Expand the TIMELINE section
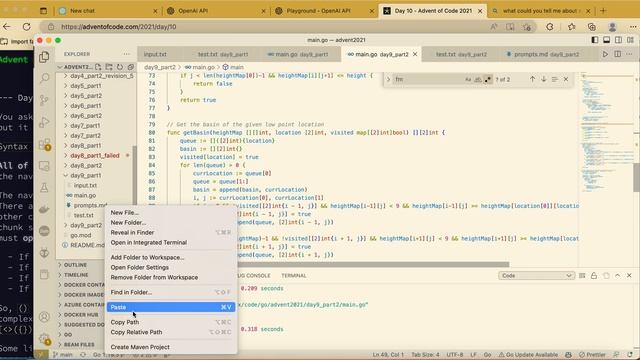640x360 pixels. pyautogui.click(x=76, y=275)
